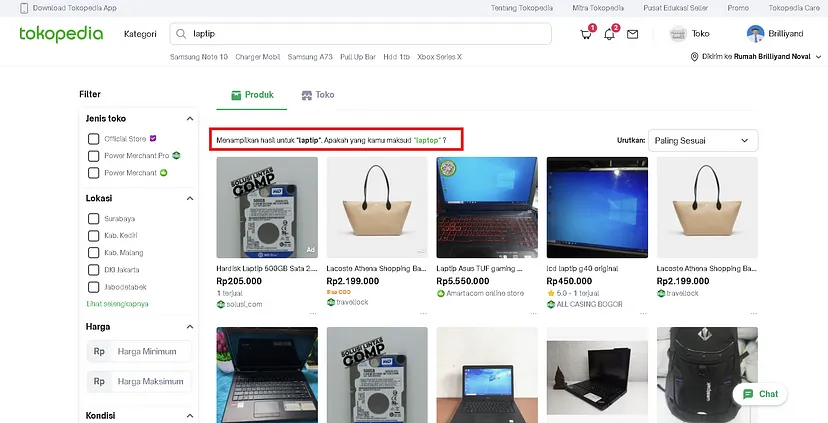Click the Toko shop icon in header
828x423 pixels.
point(678,34)
